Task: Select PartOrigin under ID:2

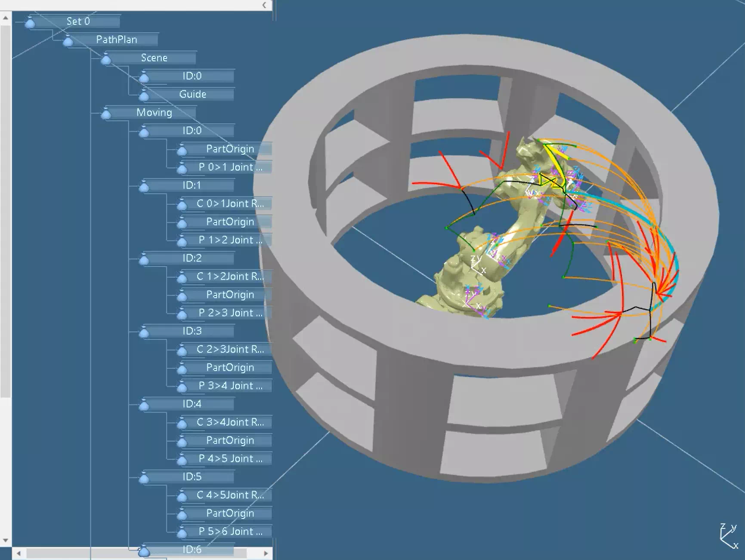Action: [230, 295]
